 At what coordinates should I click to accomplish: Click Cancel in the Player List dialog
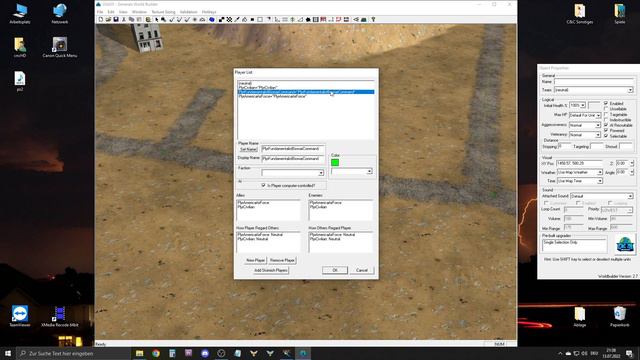(x=362, y=270)
